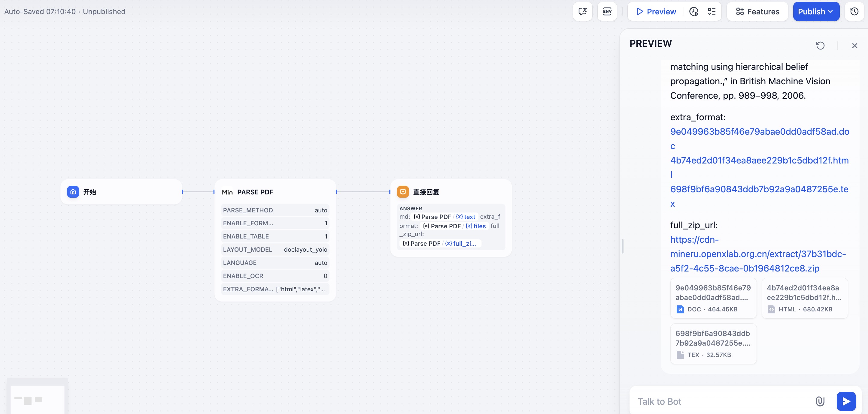Restart the preview conversation with the refresh icon
This screenshot has width=868, height=414.
[820, 45]
